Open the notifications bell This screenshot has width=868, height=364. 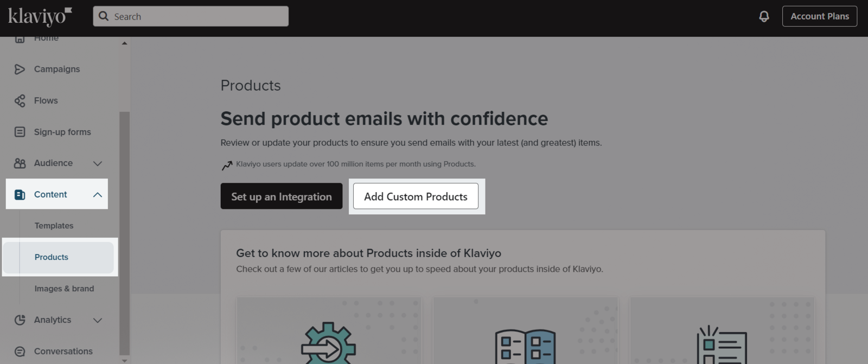764,16
